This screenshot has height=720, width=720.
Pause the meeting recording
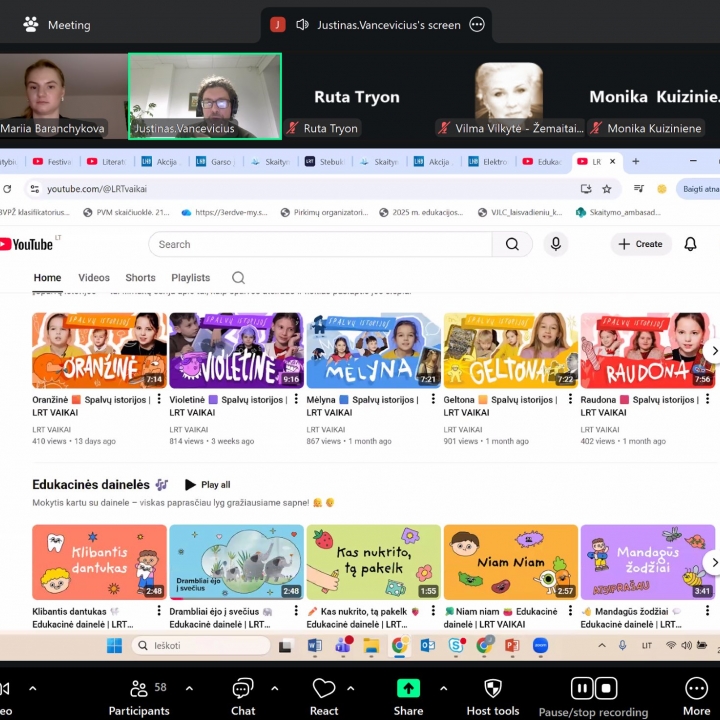[x=581, y=688]
